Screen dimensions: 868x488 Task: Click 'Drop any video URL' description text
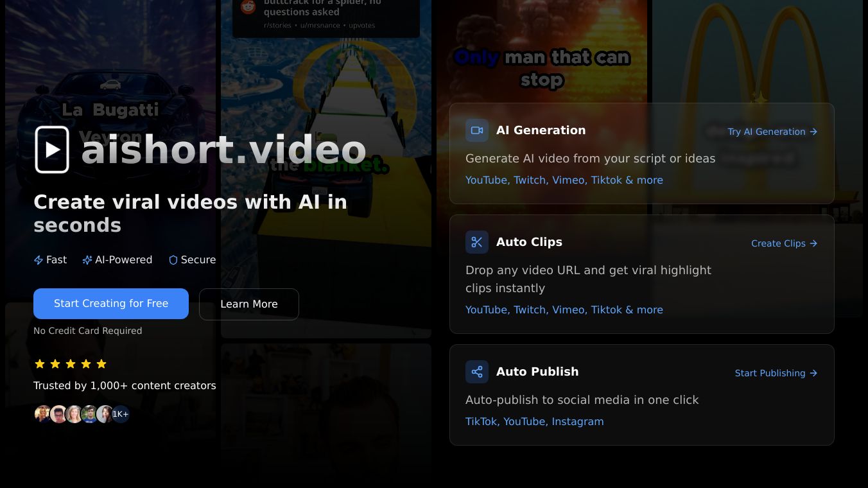click(x=588, y=279)
